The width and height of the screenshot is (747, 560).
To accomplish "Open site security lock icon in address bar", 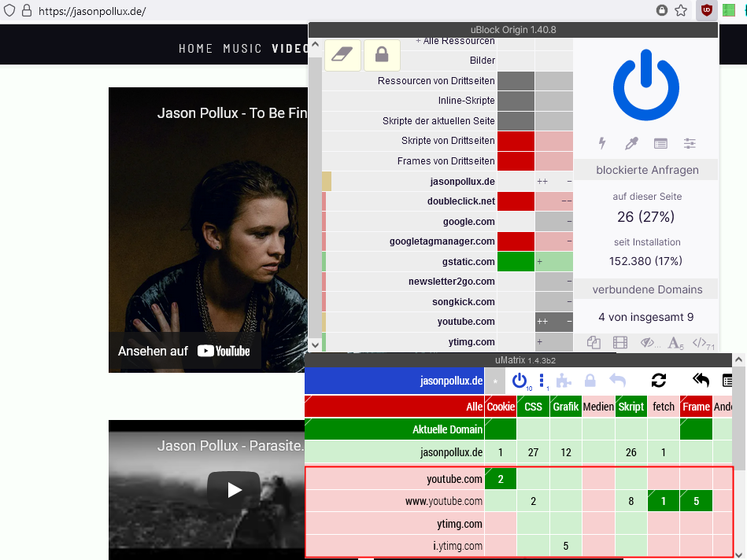I will click(27, 10).
